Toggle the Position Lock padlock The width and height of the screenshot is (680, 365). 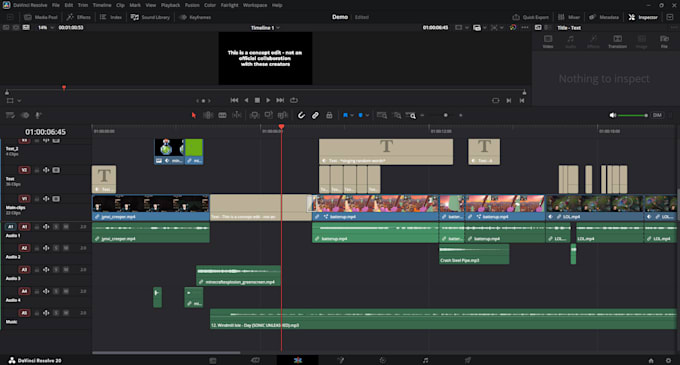[329, 115]
